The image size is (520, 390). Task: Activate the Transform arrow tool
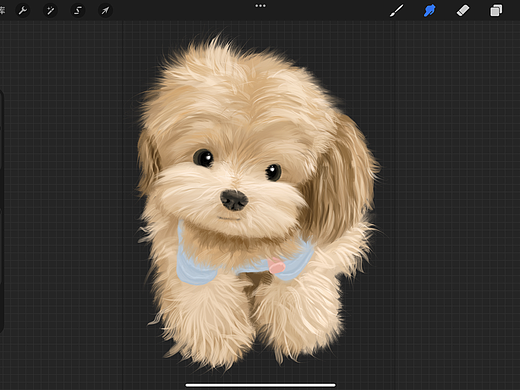coord(105,11)
